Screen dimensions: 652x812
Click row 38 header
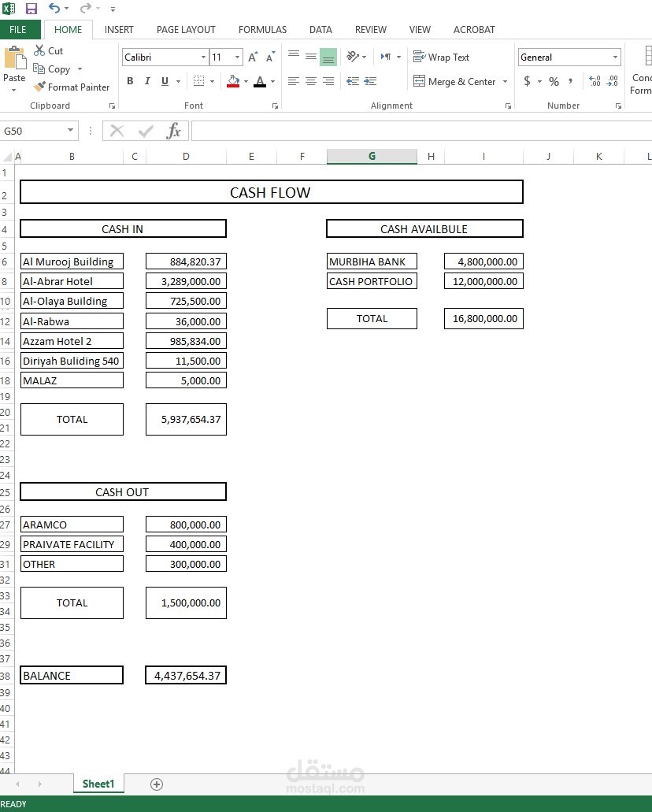(6, 675)
